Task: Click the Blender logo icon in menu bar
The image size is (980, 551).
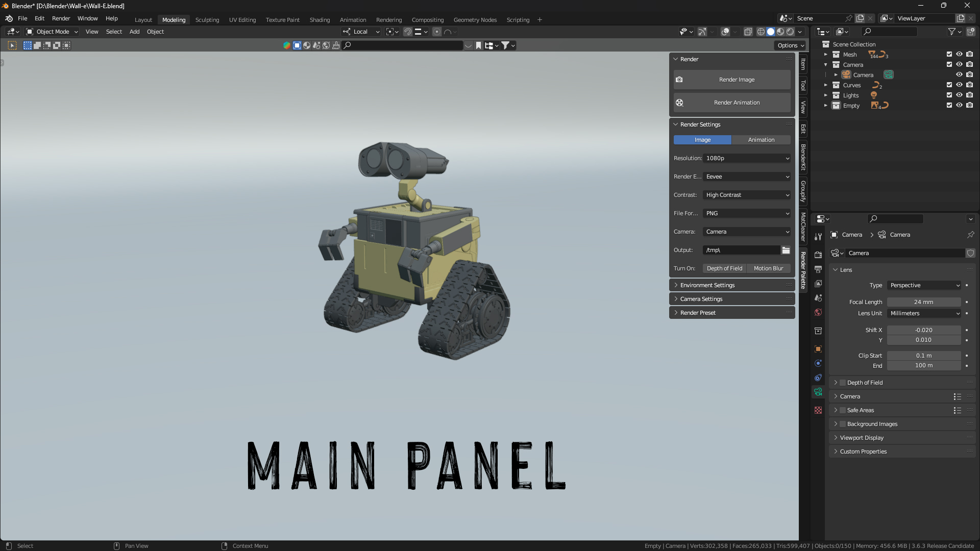Action: 9,18
